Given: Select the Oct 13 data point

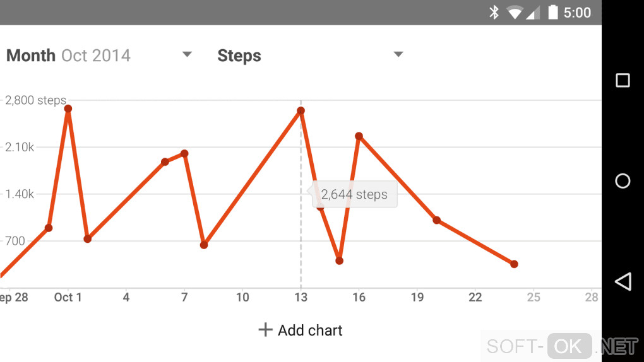Looking at the screenshot, I should [301, 111].
